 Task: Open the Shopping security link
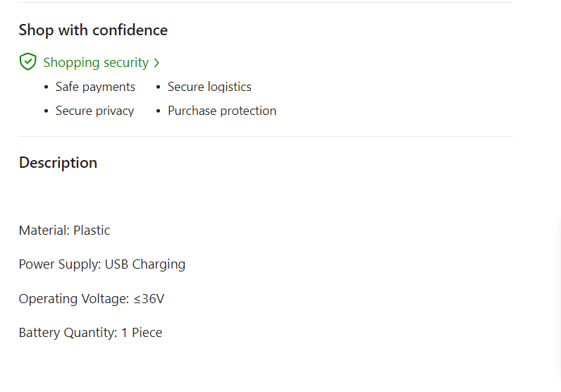96,63
